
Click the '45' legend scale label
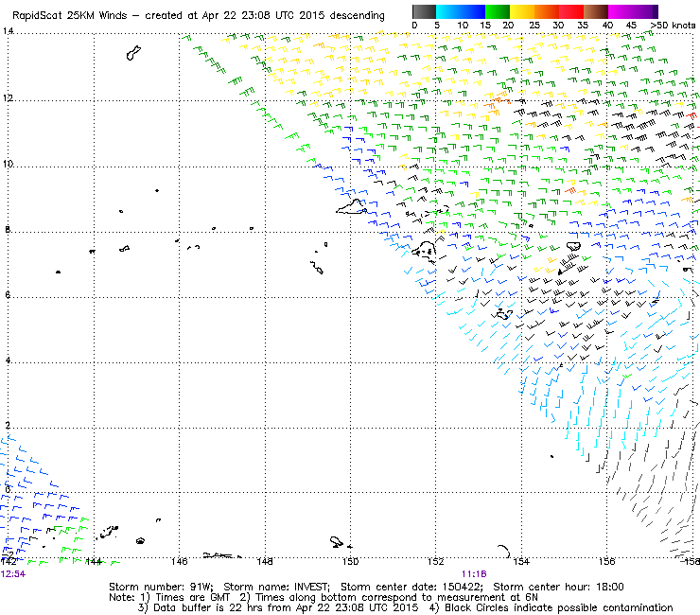[x=631, y=26]
